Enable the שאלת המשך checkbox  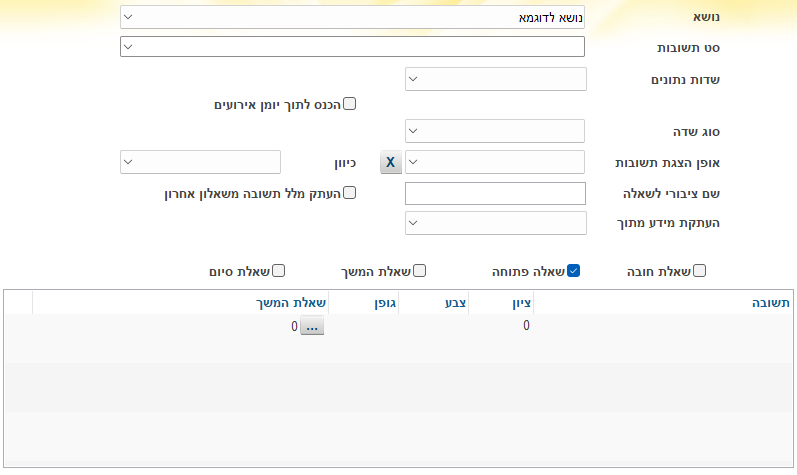click(x=420, y=270)
